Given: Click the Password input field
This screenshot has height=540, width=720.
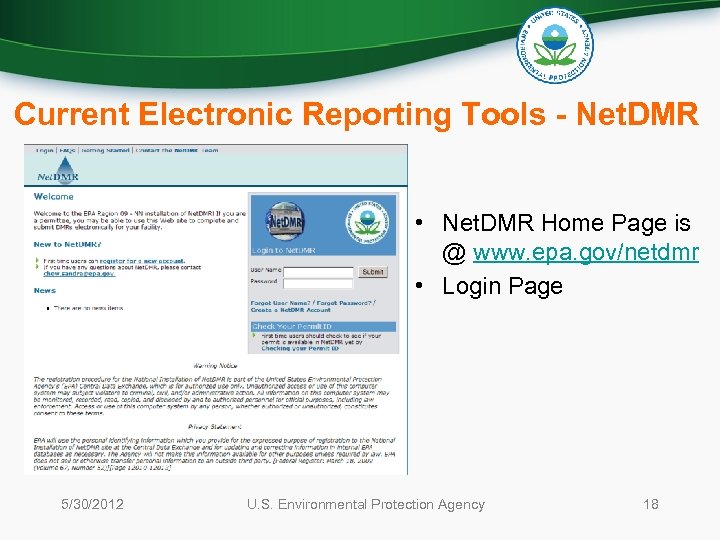Looking at the screenshot, I should coord(318,283).
